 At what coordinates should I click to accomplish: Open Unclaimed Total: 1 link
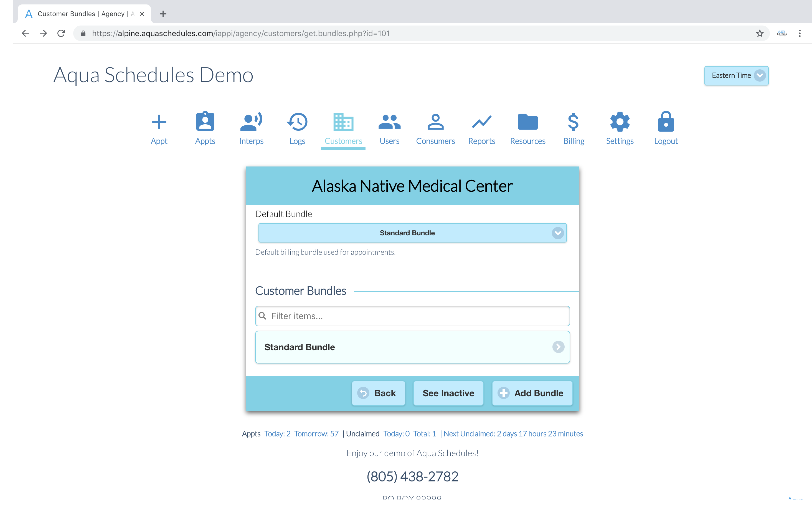[425, 434]
